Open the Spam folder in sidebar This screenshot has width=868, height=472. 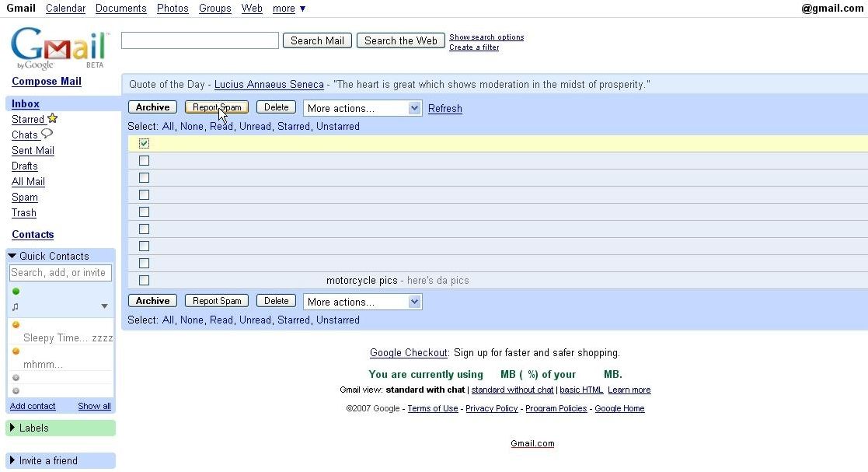[25, 198]
